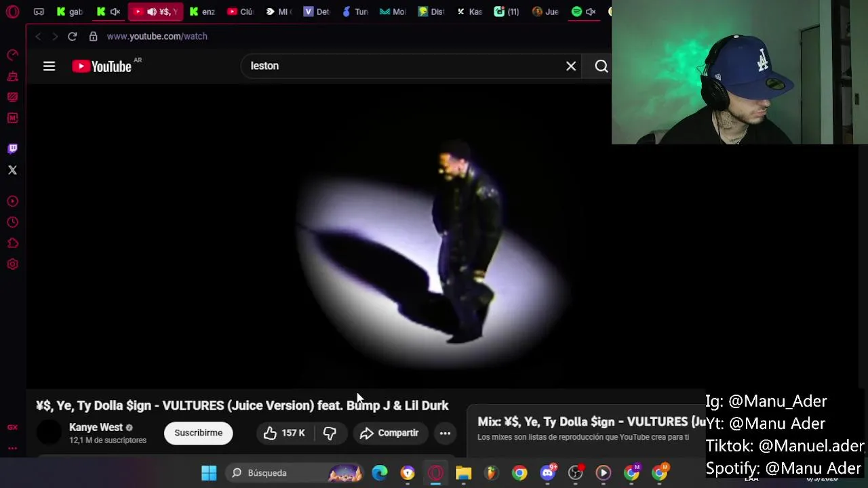Open X (Twitter) panel in sidebar

(12, 170)
